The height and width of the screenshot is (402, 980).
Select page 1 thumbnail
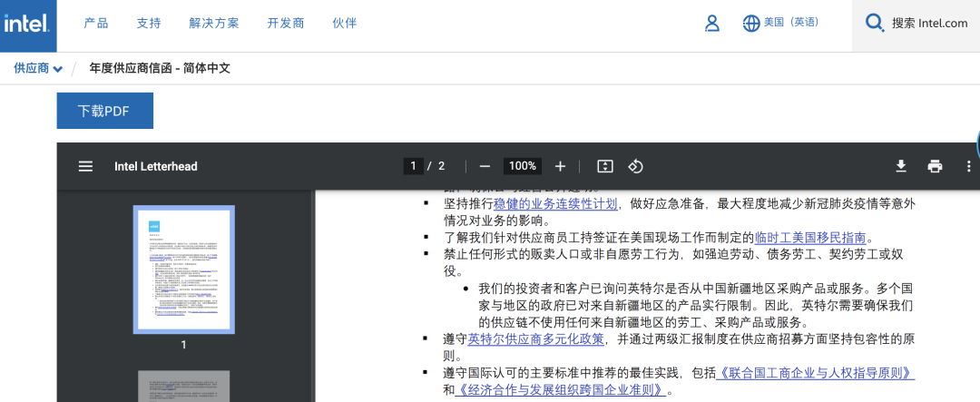point(183,270)
